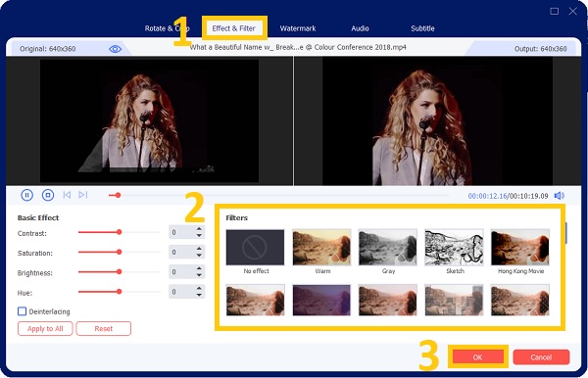Image resolution: width=588 pixels, height=378 pixels.
Task: Reset the basic effect settings
Action: click(x=104, y=329)
